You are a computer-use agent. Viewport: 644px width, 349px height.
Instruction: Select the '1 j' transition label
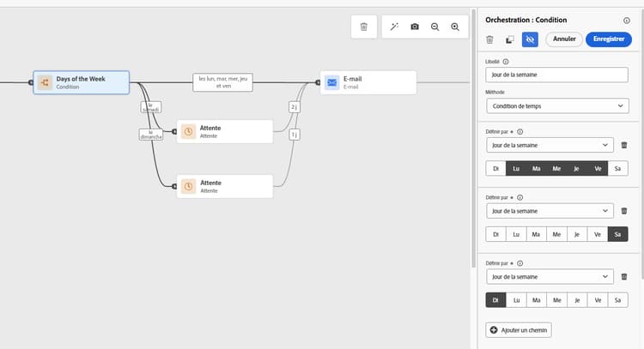click(294, 134)
